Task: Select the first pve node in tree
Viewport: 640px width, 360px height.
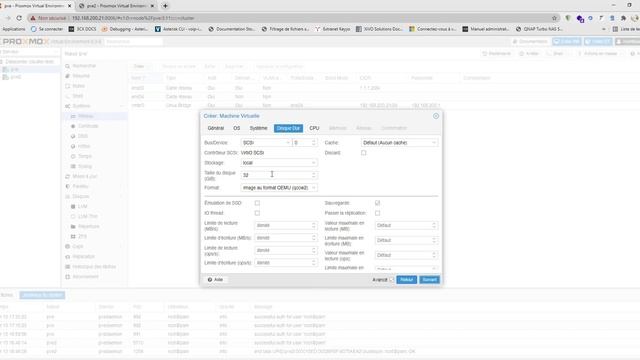Action: click(14, 69)
